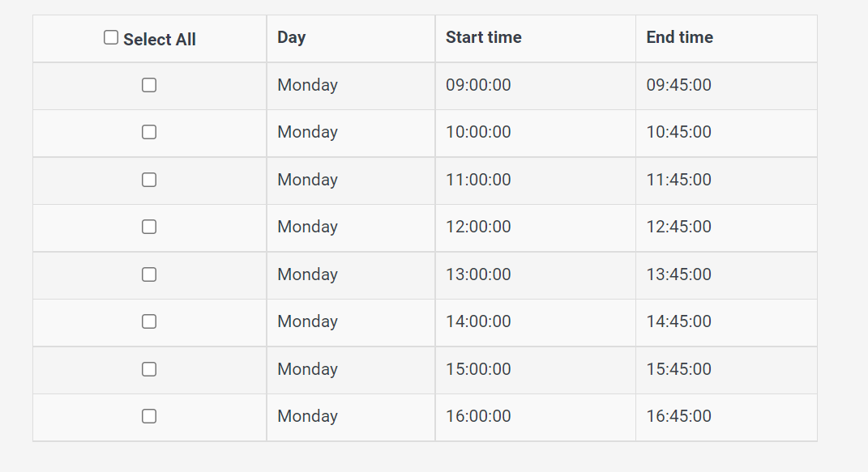This screenshot has width=868, height=472.
Task: Click the End time column header
Action: pyautogui.click(x=679, y=37)
